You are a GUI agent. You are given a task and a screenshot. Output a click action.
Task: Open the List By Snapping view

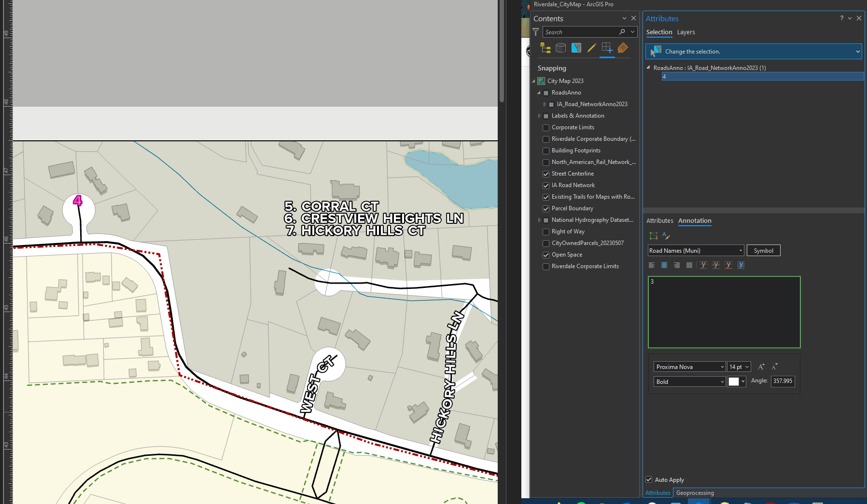tap(607, 48)
